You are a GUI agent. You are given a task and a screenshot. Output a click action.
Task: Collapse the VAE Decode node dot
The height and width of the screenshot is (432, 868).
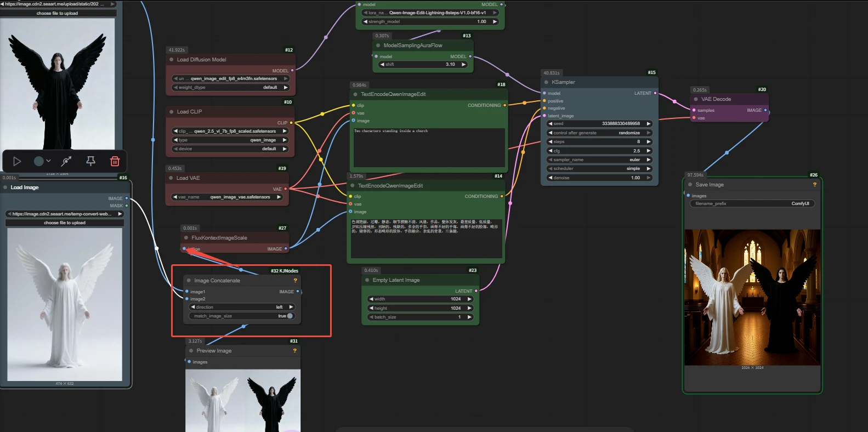[696, 99]
